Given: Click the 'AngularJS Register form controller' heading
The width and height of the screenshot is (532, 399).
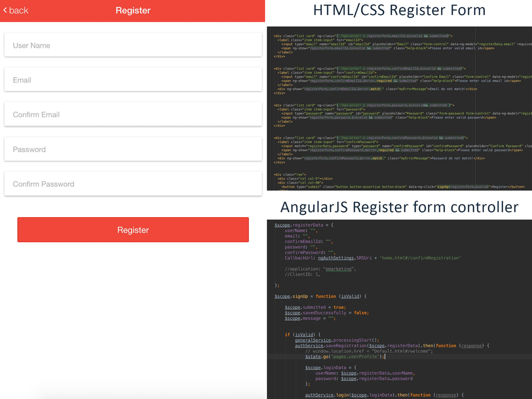Looking at the screenshot, I should click(399, 206).
